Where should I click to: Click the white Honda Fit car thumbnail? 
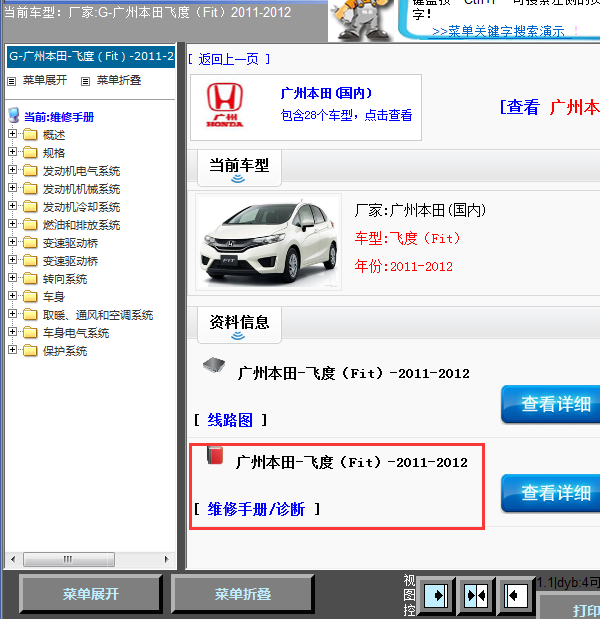[x=268, y=242]
